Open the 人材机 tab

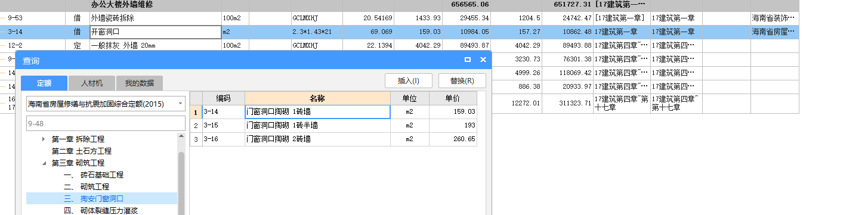coord(92,83)
